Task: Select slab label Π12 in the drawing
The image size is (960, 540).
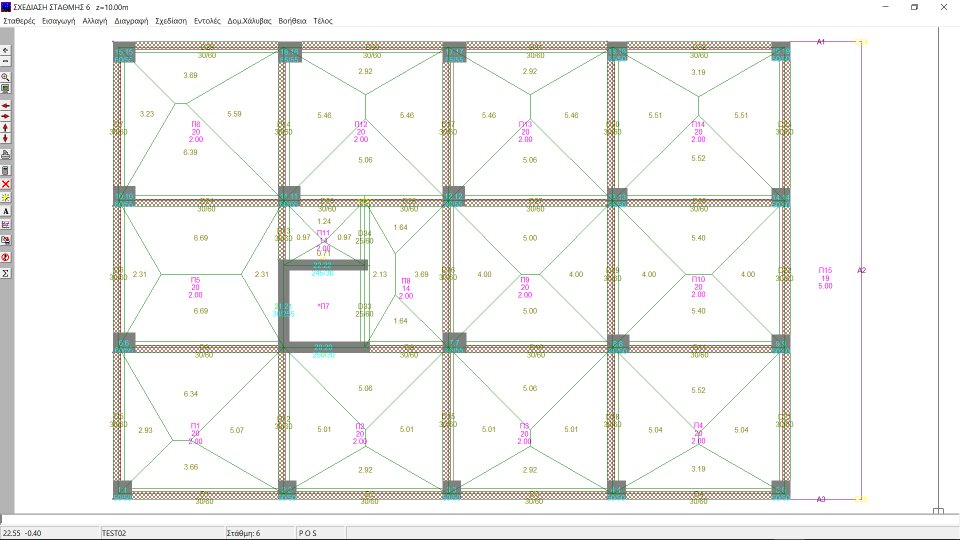Action: (x=361, y=124)
